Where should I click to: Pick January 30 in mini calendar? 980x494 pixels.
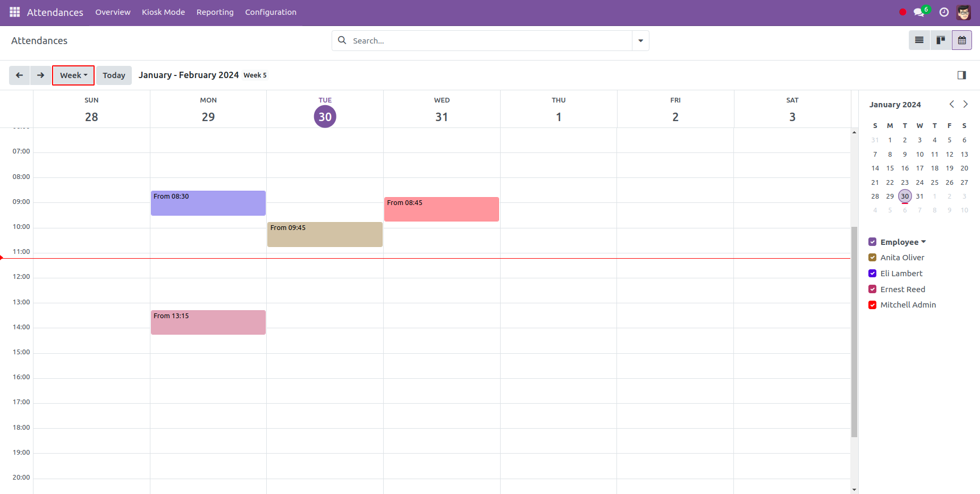[x=905, y=196]
